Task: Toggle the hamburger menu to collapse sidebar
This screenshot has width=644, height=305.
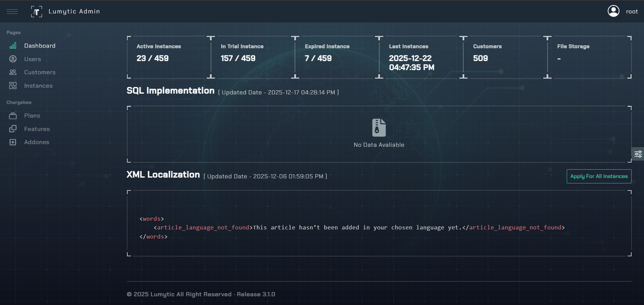Action: coord(12,11)
